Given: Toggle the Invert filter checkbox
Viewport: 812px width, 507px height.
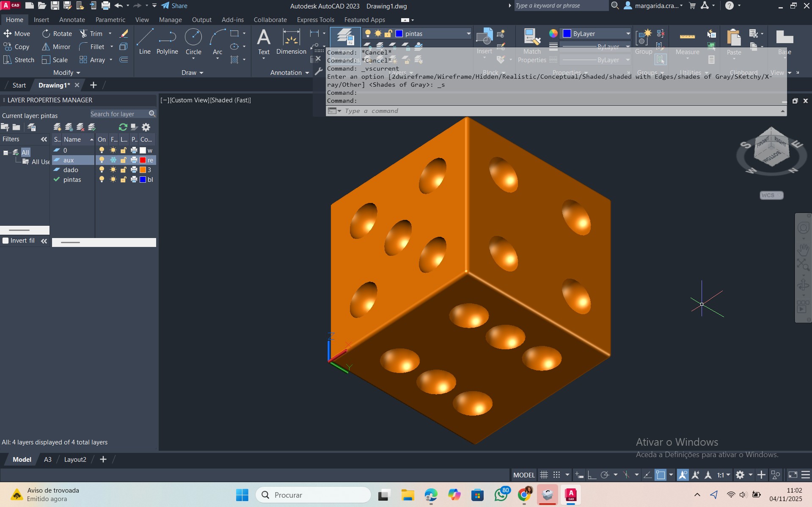Looking at the screenshot, I should [x=6, y=241].
